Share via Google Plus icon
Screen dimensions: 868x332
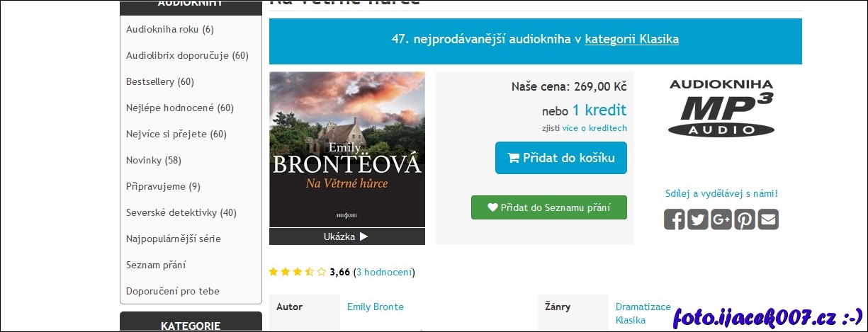point(721,219)
